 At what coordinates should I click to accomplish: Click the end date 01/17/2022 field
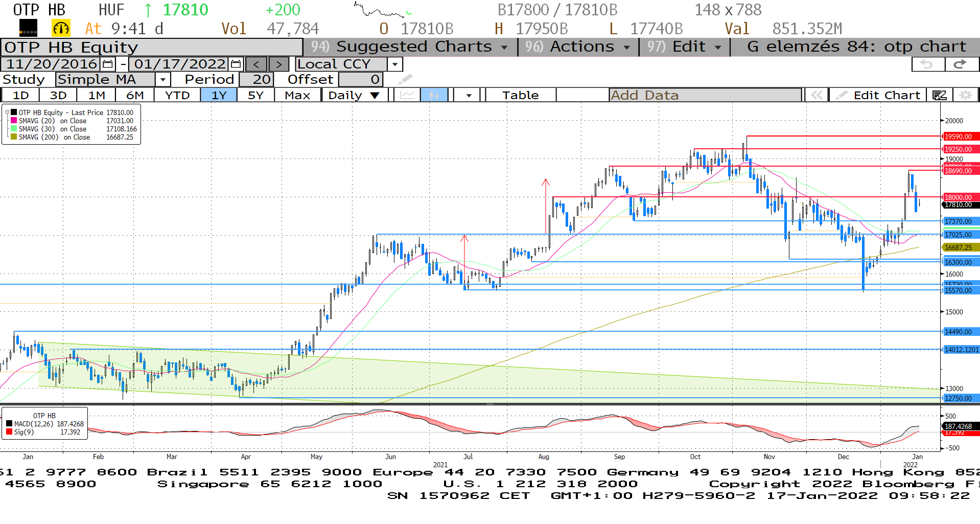[179, 64]
